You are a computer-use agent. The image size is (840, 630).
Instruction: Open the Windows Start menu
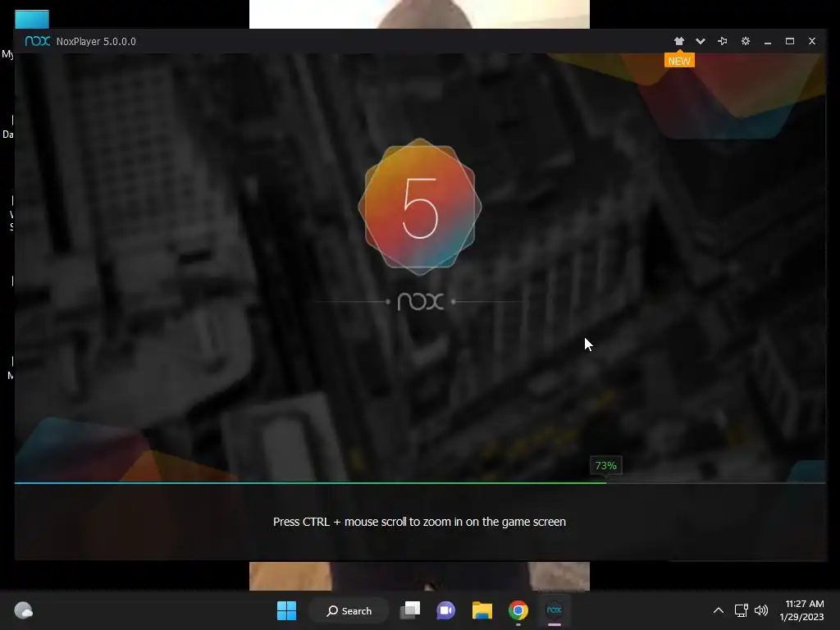coord(286,610)
